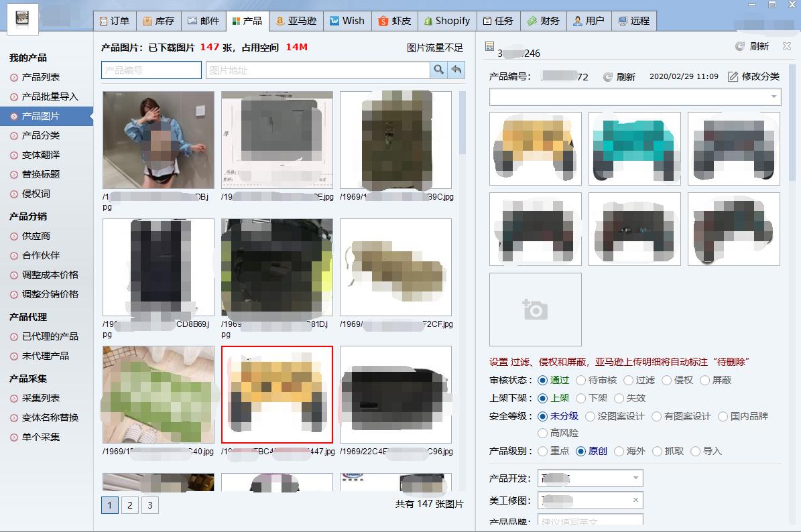The height and width of the screenshot is (532, 801).
Task: Select 审核状态 通过 radio
Action: coord(542,381)
